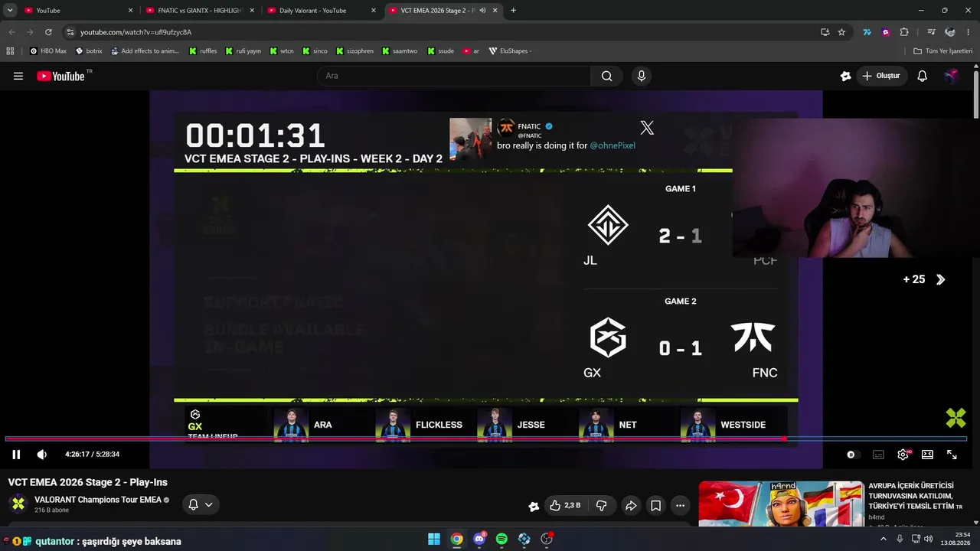
Task: Open the EloShapes bookmark
Action: coord(510,51)
